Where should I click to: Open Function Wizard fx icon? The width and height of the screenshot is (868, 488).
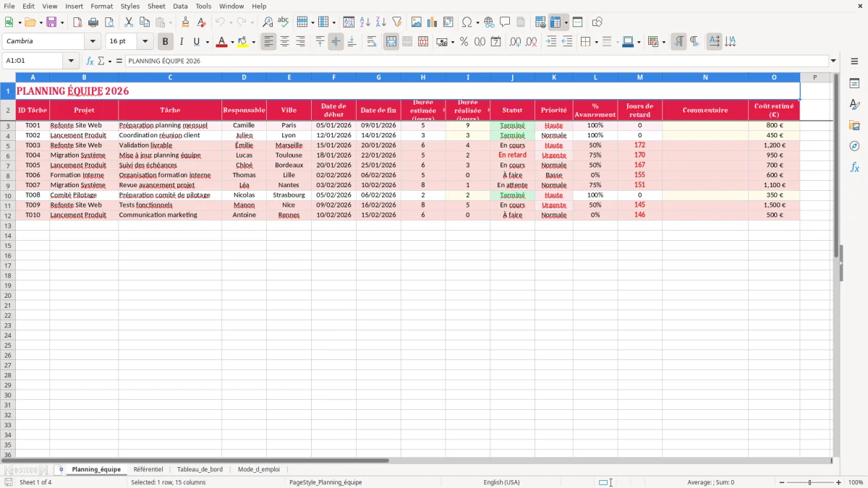(x=90, y=61)
